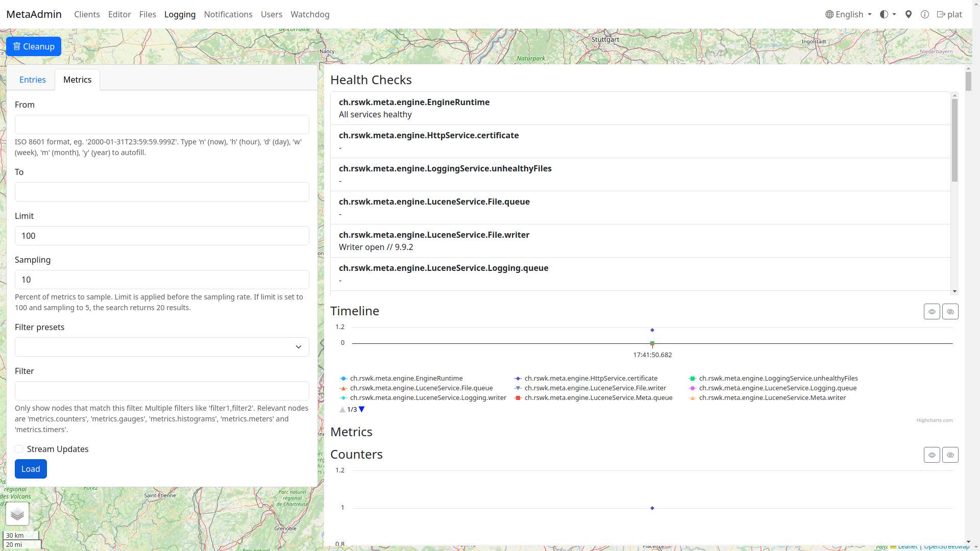Click the logout icon next to plat
Image resolution: width=980 pixels, height=551 pixels.
coord(940,14)
